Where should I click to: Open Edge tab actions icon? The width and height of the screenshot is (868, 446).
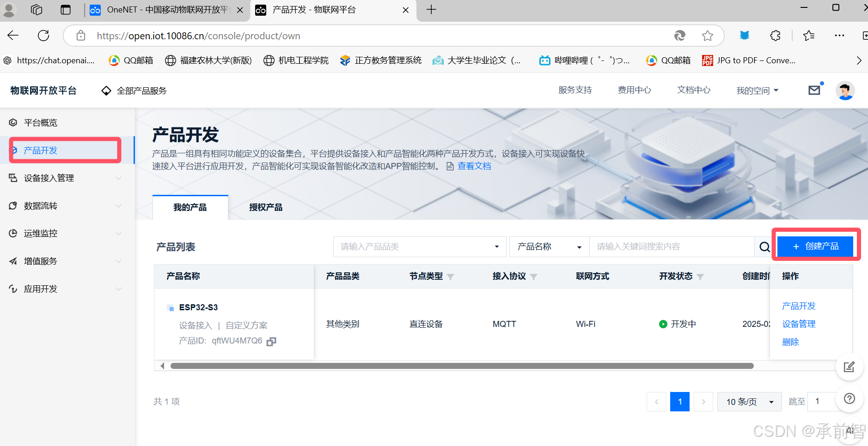tap(66, 10)
